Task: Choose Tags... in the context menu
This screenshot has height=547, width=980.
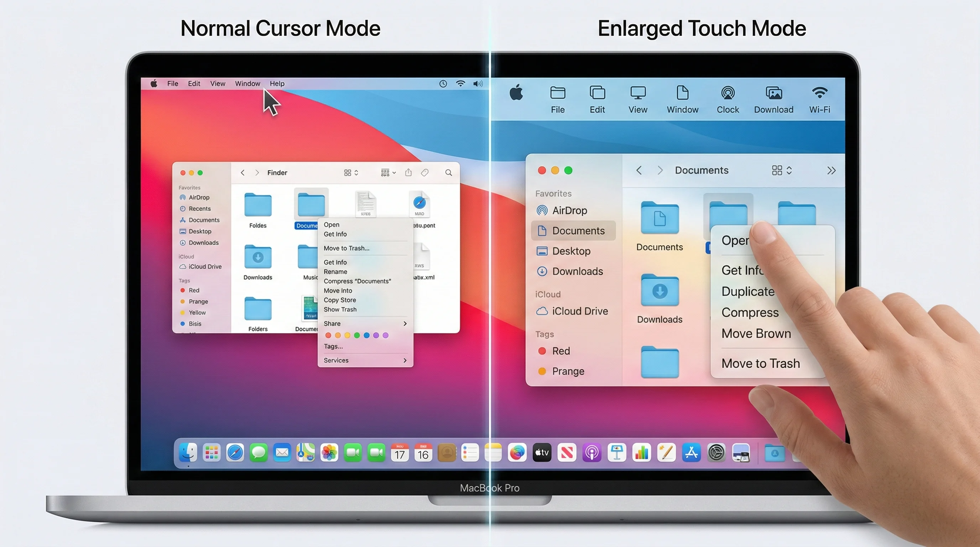Action: click(x=333, y=346)
